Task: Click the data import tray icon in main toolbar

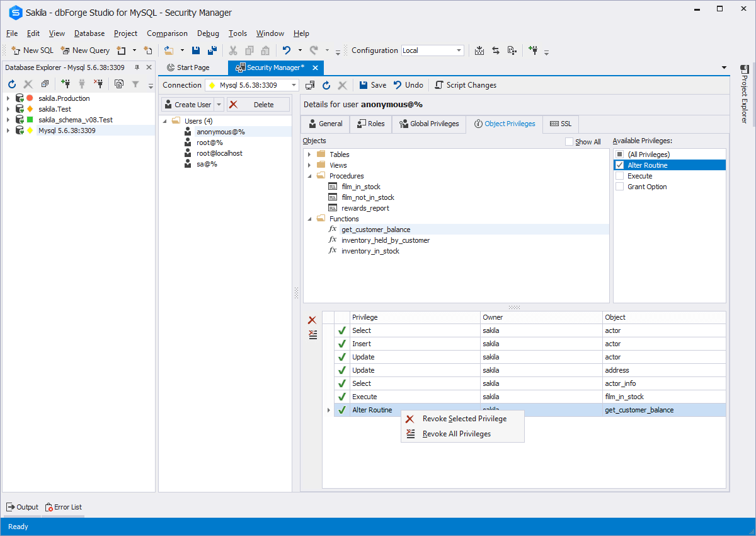Action: point(479,50)
